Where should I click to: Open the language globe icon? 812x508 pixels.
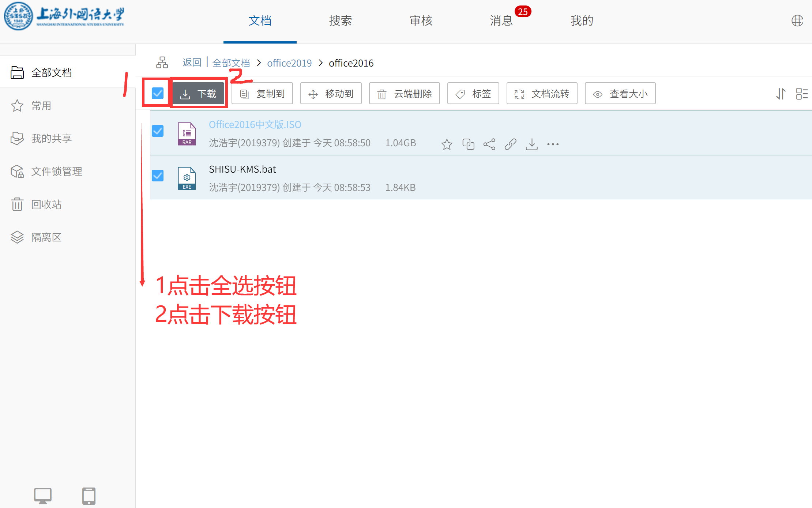[x=797, y=21]
